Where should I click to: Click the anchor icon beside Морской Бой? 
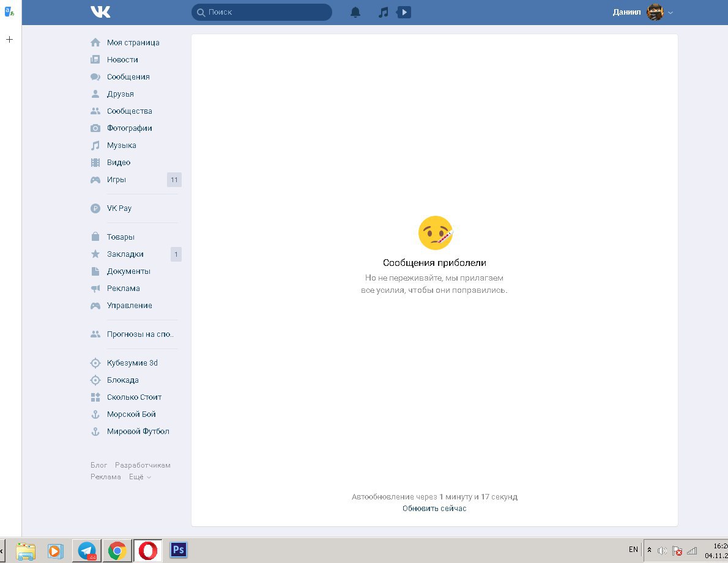(95, 414)
